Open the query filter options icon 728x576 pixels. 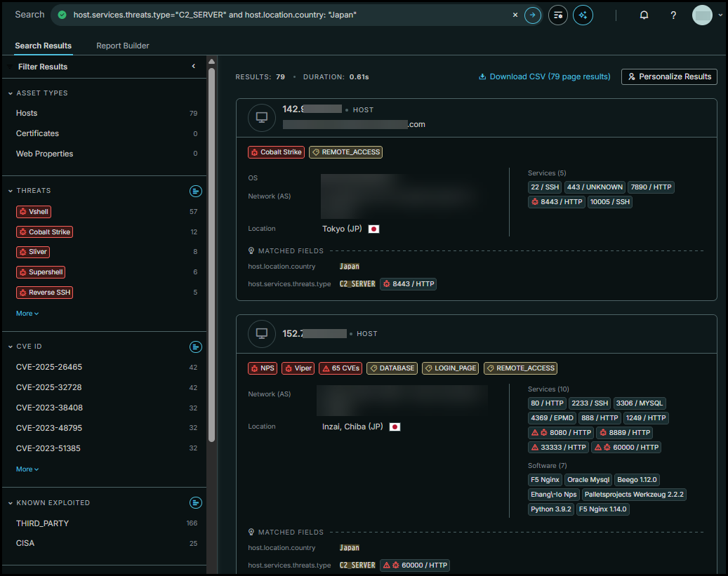(558, 15)
